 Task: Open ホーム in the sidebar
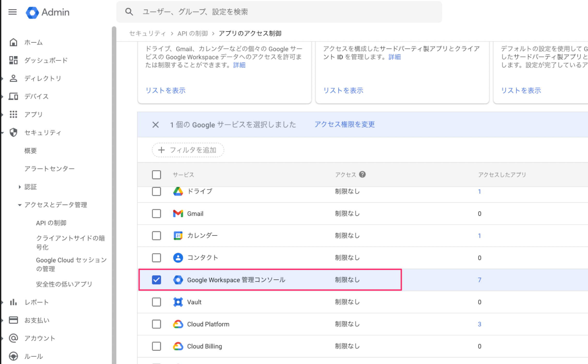click(x=33, y=42)
